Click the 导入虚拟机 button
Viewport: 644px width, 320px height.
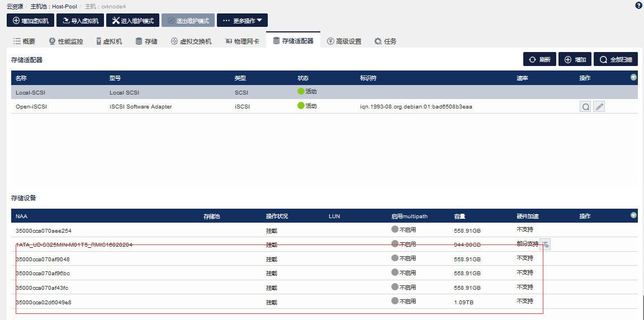tap(80, 21)
